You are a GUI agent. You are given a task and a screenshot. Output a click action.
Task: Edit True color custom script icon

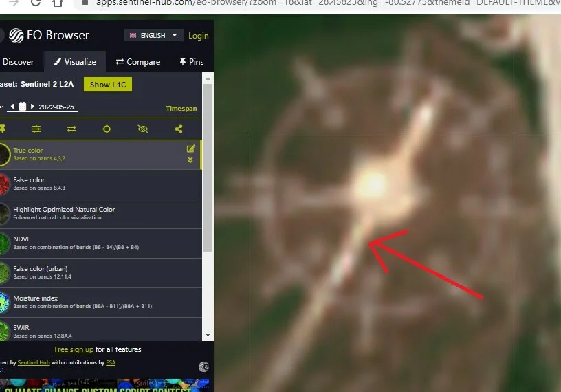(191, 149)
